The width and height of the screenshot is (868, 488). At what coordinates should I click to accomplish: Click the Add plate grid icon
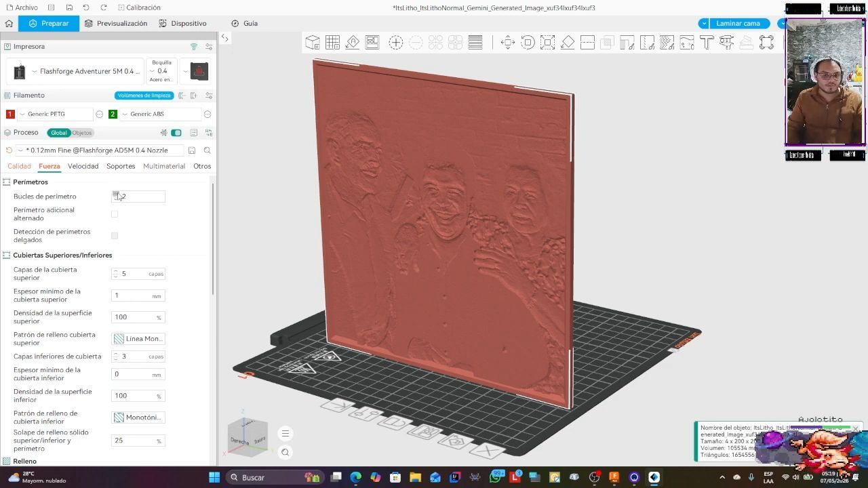tap(332, 43)
